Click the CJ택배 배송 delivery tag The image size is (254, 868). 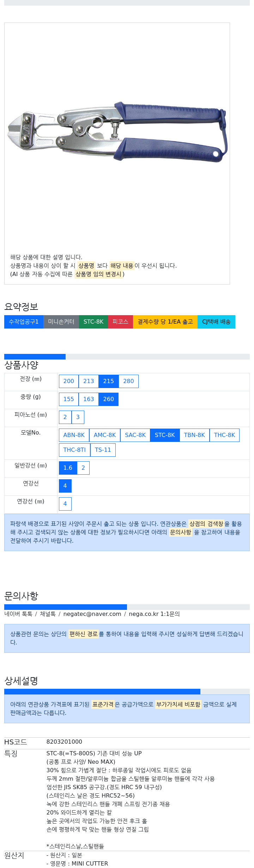coord(216,322)
